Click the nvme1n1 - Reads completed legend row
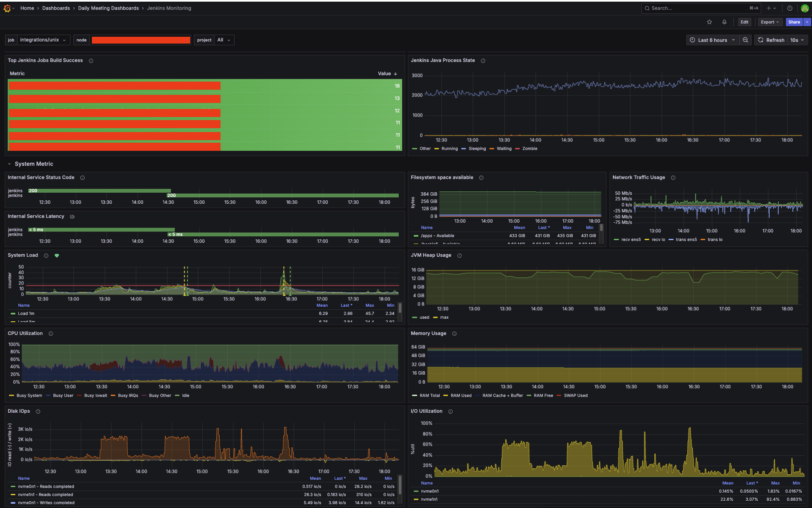 click(x=203, y=495)
